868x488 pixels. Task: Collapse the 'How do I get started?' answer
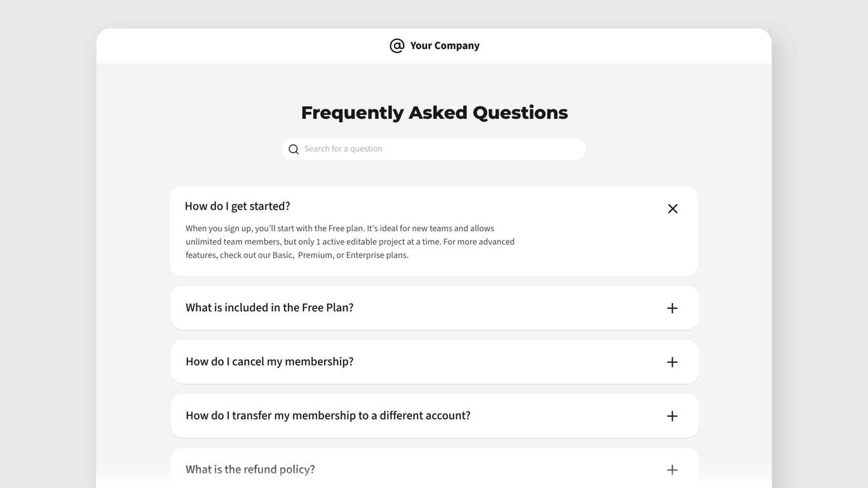(x=672, y=208)
